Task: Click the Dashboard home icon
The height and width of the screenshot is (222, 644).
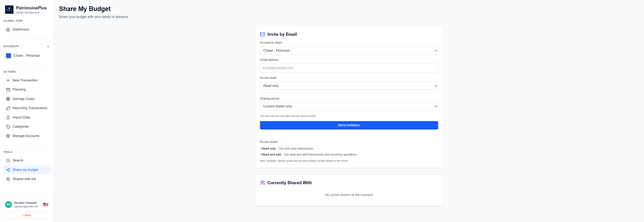Action: (x=8, y=30)
